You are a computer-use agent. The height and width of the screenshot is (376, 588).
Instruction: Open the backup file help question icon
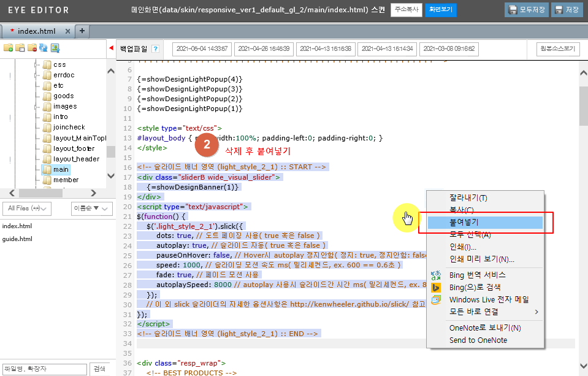[x=155, y=49]
